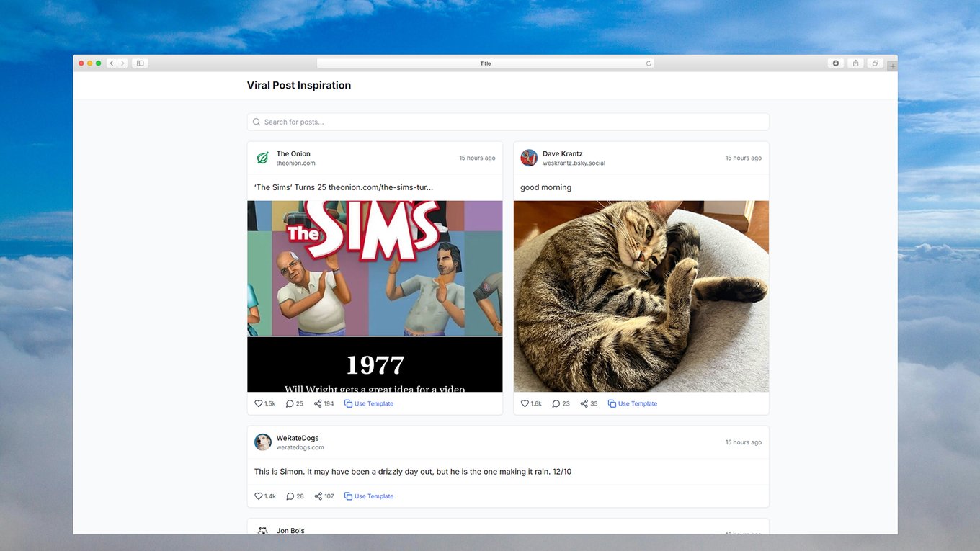Open a new tab with plus button

(892, 66)
